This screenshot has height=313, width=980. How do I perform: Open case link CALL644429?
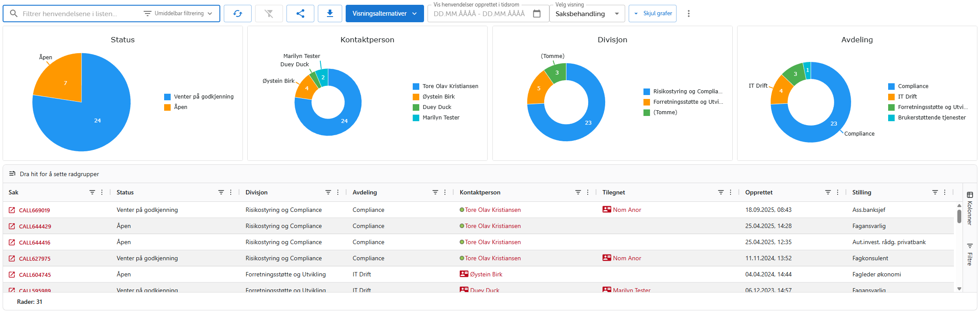[35, 226]
